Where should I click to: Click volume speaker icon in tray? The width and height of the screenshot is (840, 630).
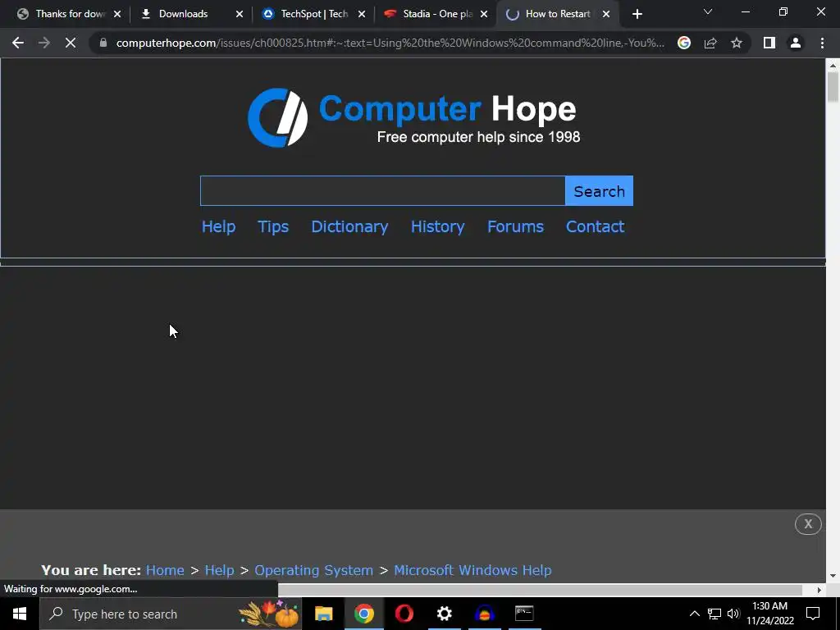733,614
